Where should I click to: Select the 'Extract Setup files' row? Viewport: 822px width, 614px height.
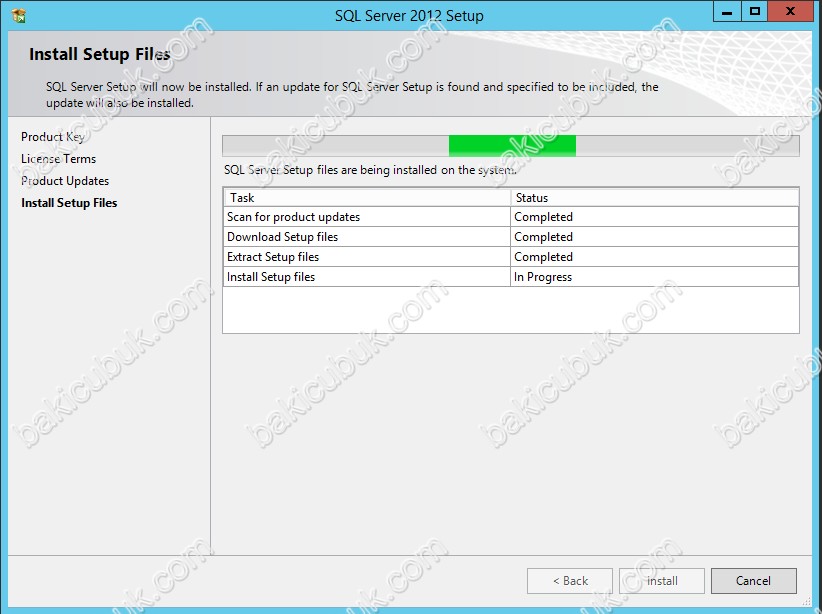coord(511,256)
